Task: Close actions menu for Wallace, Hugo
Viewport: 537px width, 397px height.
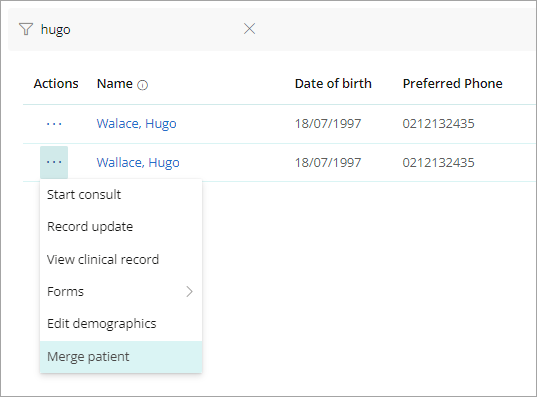Action: (x=54, y=162)
